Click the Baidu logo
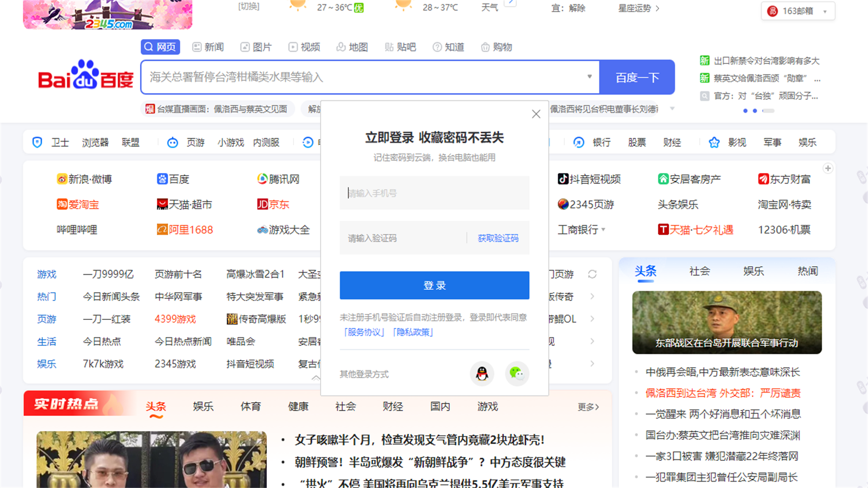This screenshot has width=868, height=488. (x=84, y=78)
